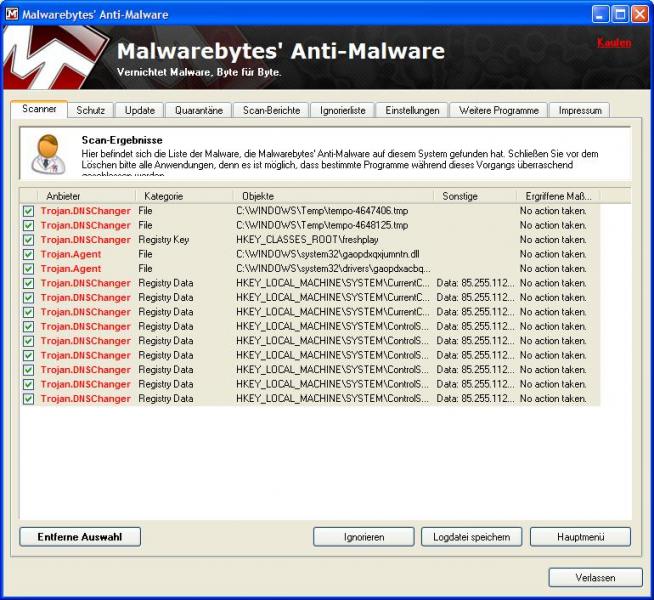
Task: Sort results by the Anbieter column header
Action: [x=84, y=196]
